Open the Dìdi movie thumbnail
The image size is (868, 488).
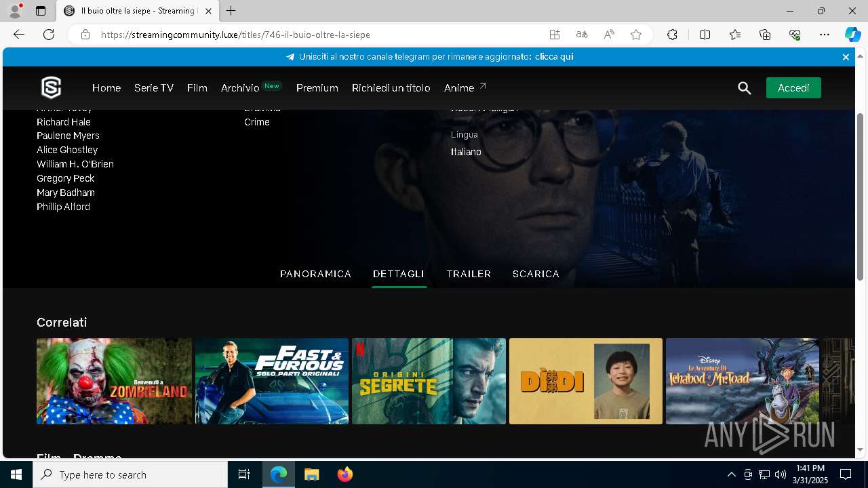586,382
